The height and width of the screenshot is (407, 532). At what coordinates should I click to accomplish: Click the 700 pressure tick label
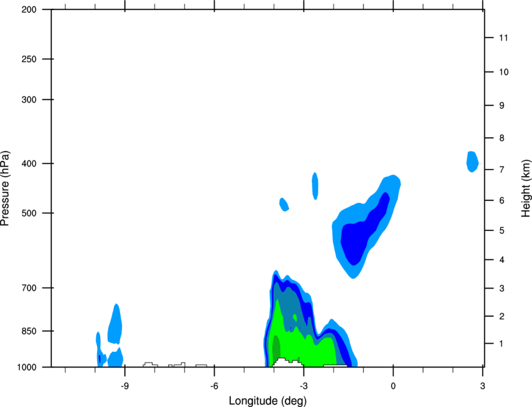[x=29, y=288]
